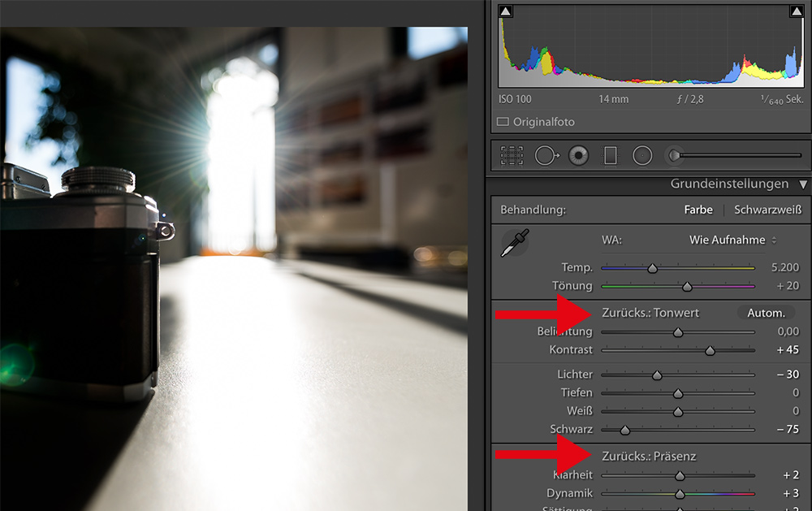This screenshot has width=812, height=511.
Task: Open the WA 'Wie Aufnahme' dropdown
Action: [x=732, y=240]
